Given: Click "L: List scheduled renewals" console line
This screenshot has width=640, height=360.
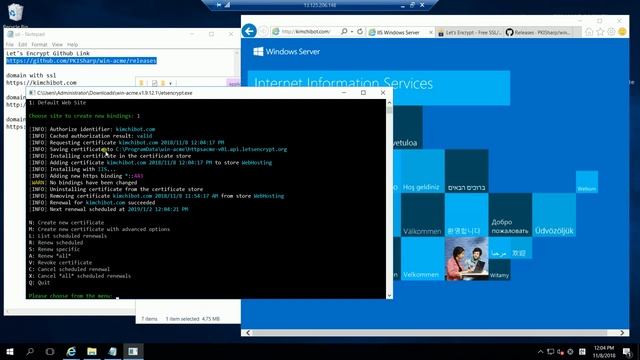Looking at the screenshot, I should [x=68, y=236].
